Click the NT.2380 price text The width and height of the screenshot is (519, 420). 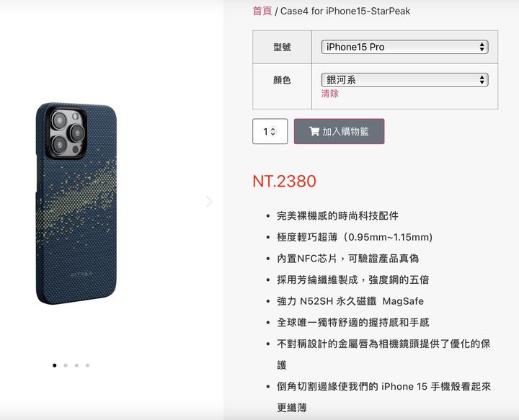tap(284, 182)
